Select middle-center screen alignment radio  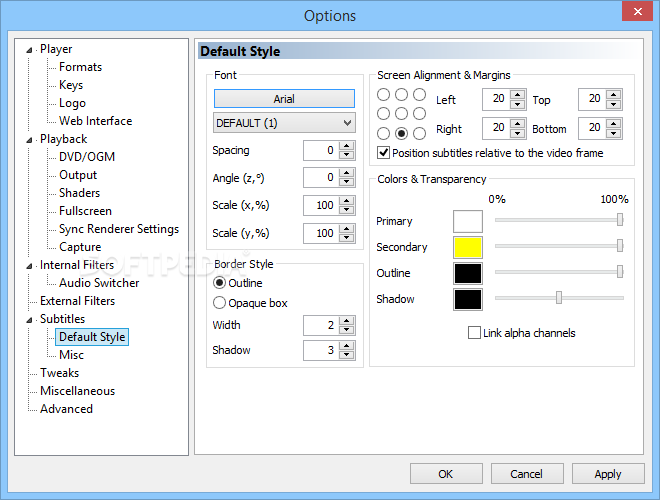point(401,114)
